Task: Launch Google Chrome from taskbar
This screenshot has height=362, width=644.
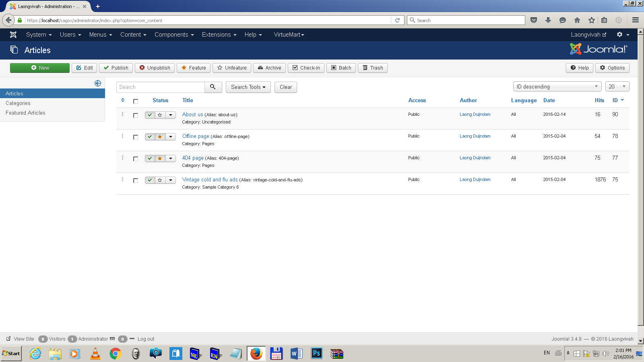Action: 116,354
